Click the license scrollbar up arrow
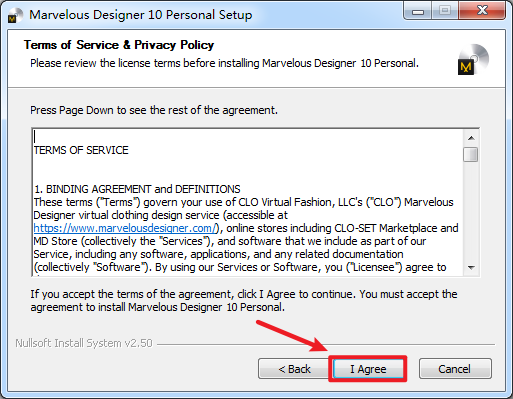Image resolution: width=513 pixels, height=399 pixels. pos(471,138)
